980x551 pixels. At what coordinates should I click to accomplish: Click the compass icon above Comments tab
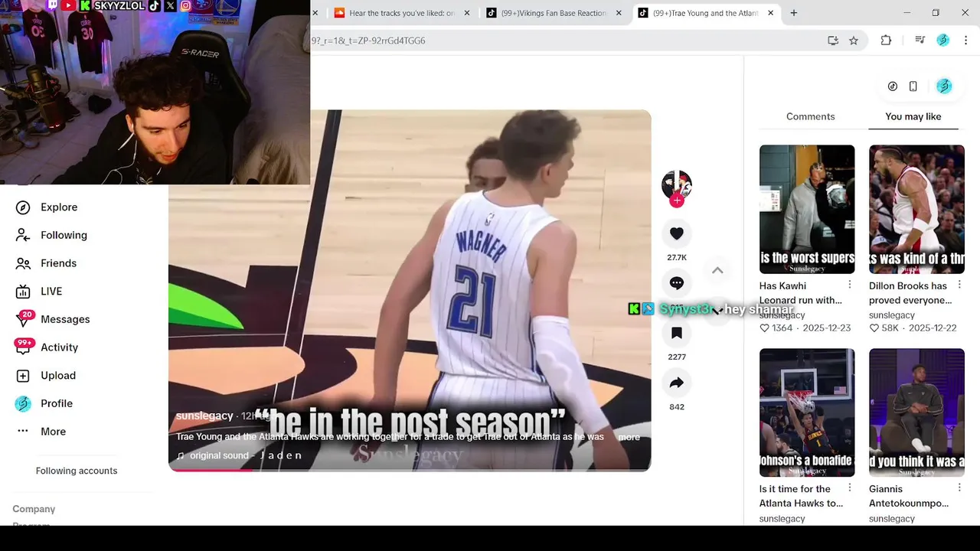[x=893, y=86]
